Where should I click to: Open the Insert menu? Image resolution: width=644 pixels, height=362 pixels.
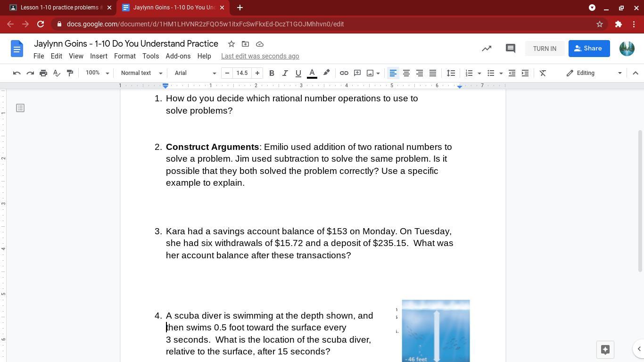(x=99, y=56)
